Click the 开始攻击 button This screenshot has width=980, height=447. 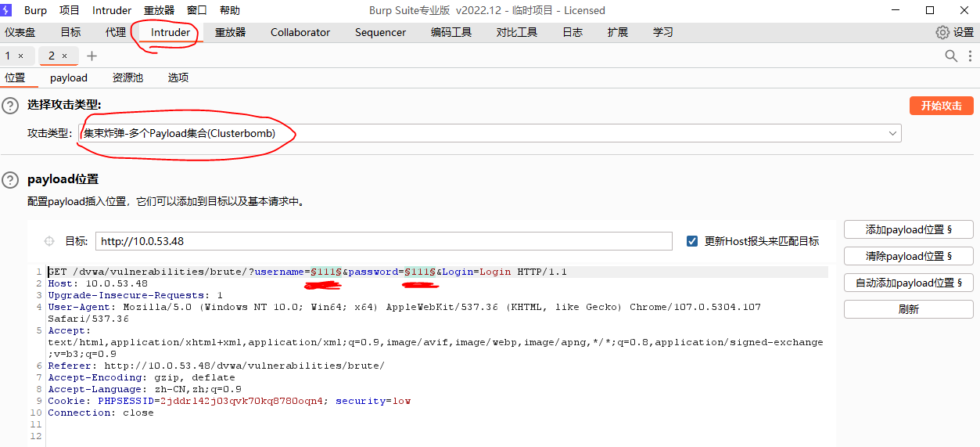(942, 106)
